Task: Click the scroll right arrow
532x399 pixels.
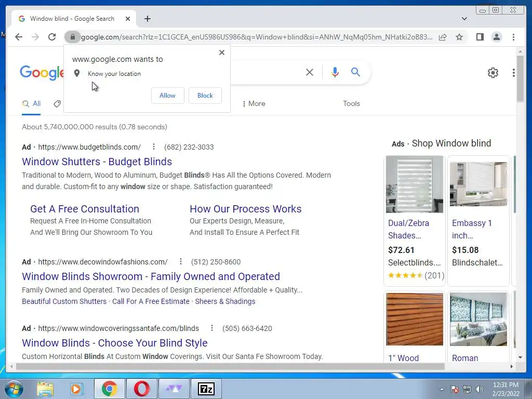Action: coord(512,366)
